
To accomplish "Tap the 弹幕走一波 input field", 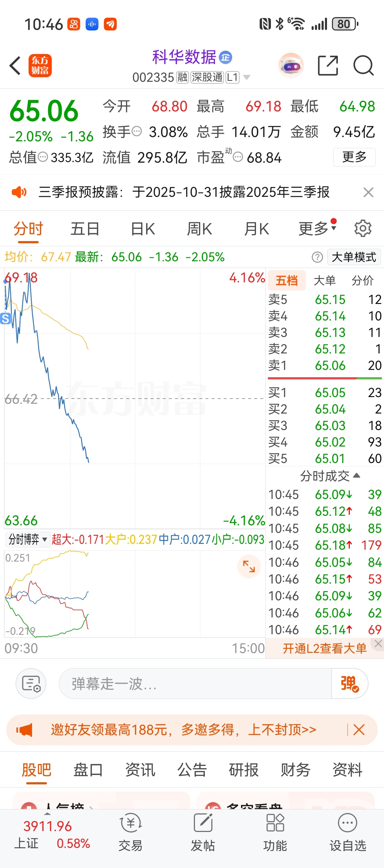I will point(195,683).
